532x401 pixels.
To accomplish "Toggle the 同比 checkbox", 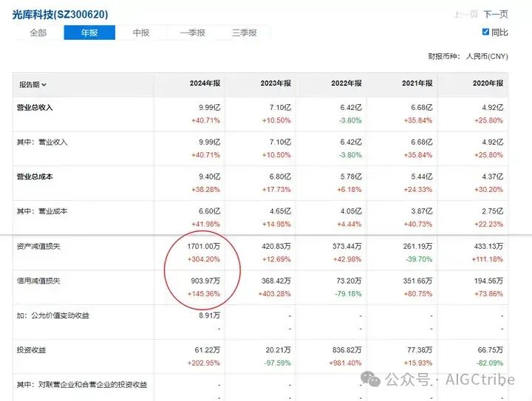I will point(485,32).
